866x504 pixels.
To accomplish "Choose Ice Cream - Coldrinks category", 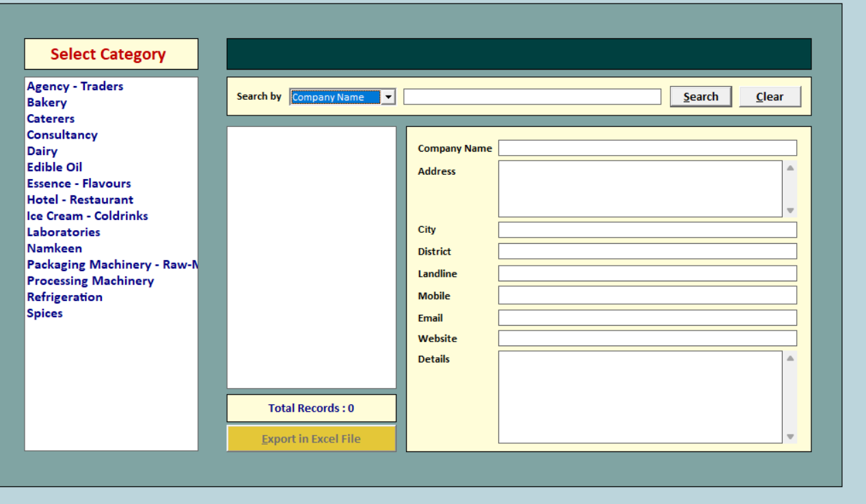I will 87,216.
